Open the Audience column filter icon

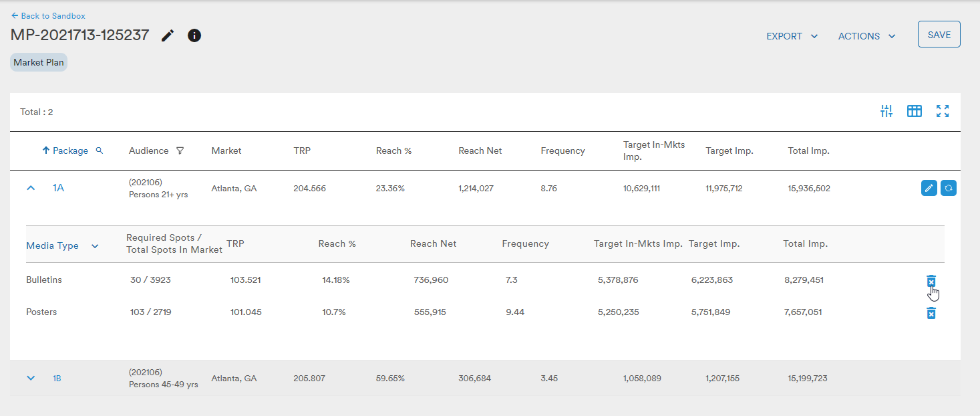point(180,151)
